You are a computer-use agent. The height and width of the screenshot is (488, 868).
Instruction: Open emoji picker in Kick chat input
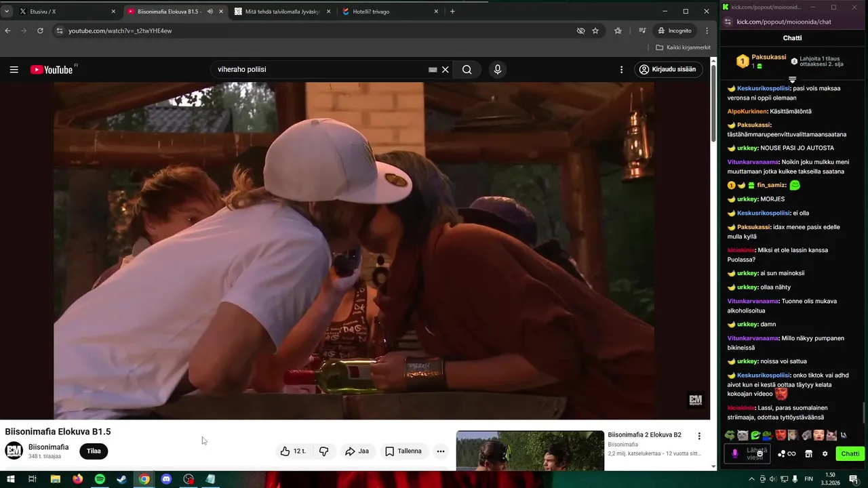(x=760, y=453)
